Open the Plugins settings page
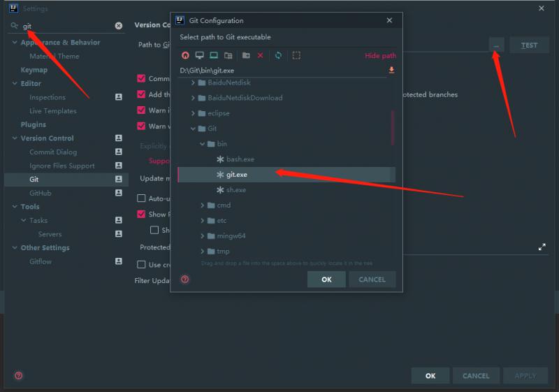The height and width of the screenshot is (392, 559). 33,124
